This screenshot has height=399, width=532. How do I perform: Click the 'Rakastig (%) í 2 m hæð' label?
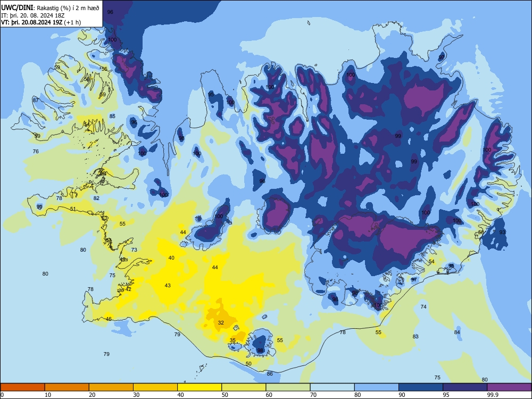68,8
